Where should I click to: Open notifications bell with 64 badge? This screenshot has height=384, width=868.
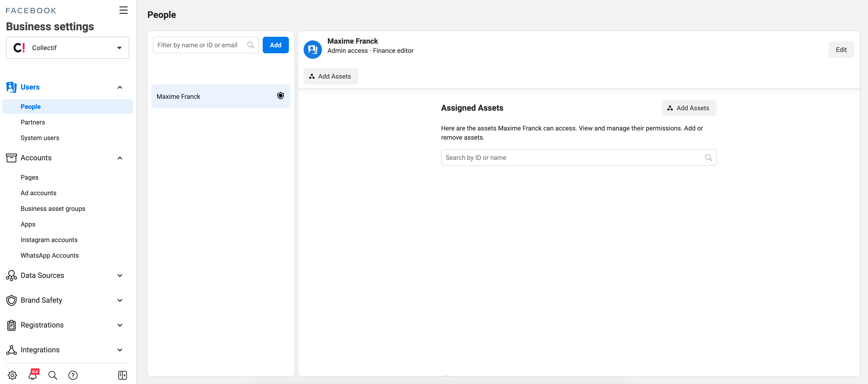point(33,375)
